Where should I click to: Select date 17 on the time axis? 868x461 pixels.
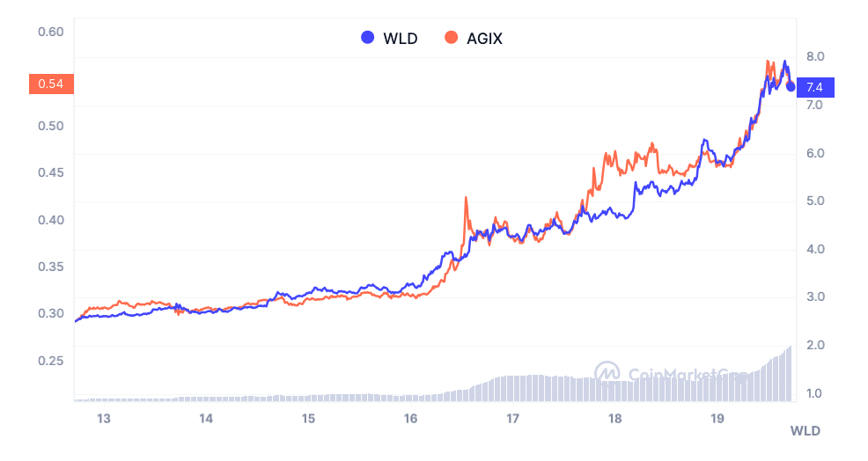[512, 419]
